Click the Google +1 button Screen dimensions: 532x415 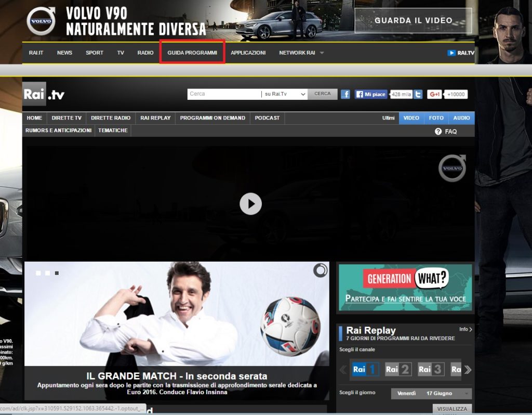[x=434, y=94]
